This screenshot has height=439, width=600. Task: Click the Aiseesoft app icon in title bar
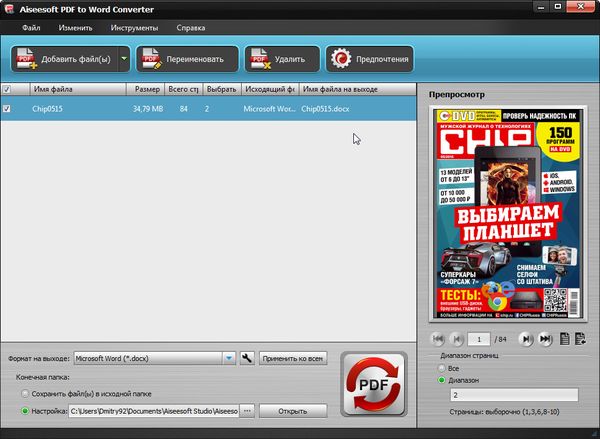[x=9, y=9]
